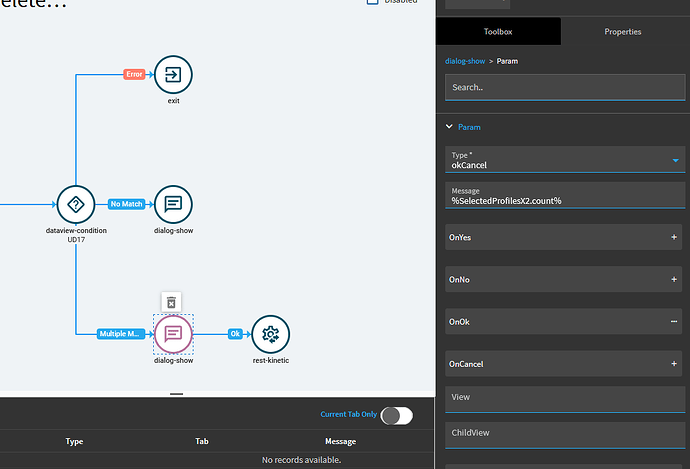Toggle the Current Tab Only switch

pyautogui.click(x=397, y=415)
